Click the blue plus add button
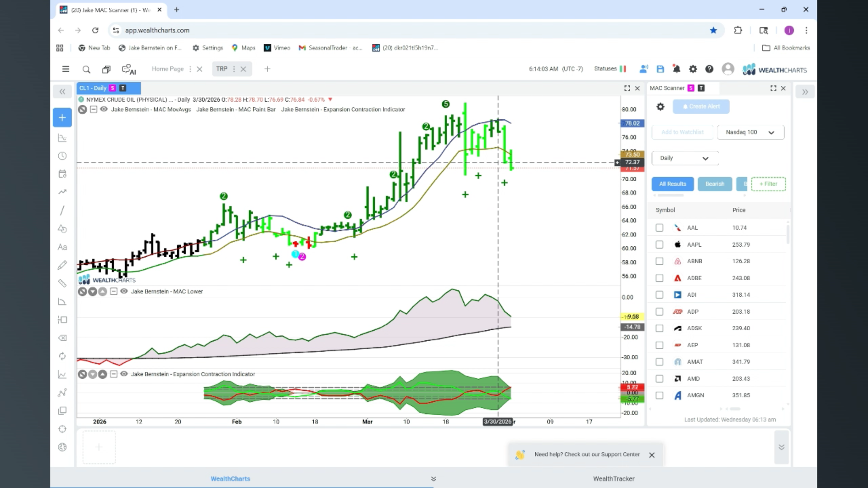Viewport: 868px width, 488px height. coord(62,117)
